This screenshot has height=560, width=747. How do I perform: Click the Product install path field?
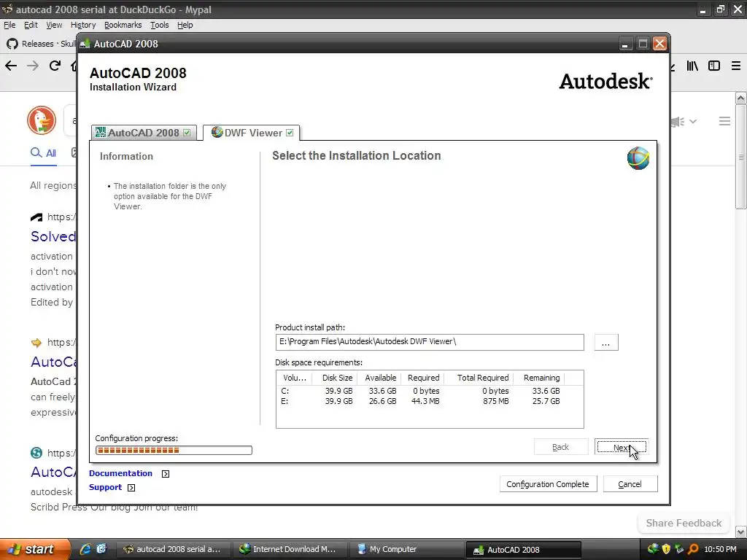pos(429,342)
